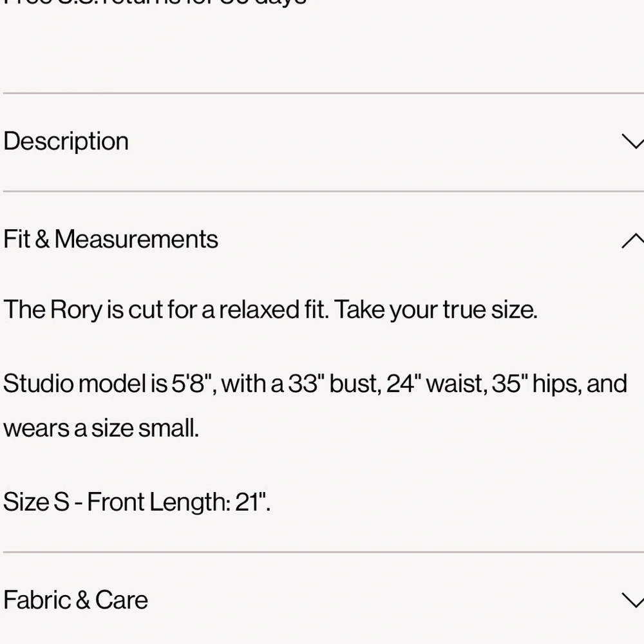Click the partially visible free returns text
This screenshot has height=644, width=644.
[155, 3]
